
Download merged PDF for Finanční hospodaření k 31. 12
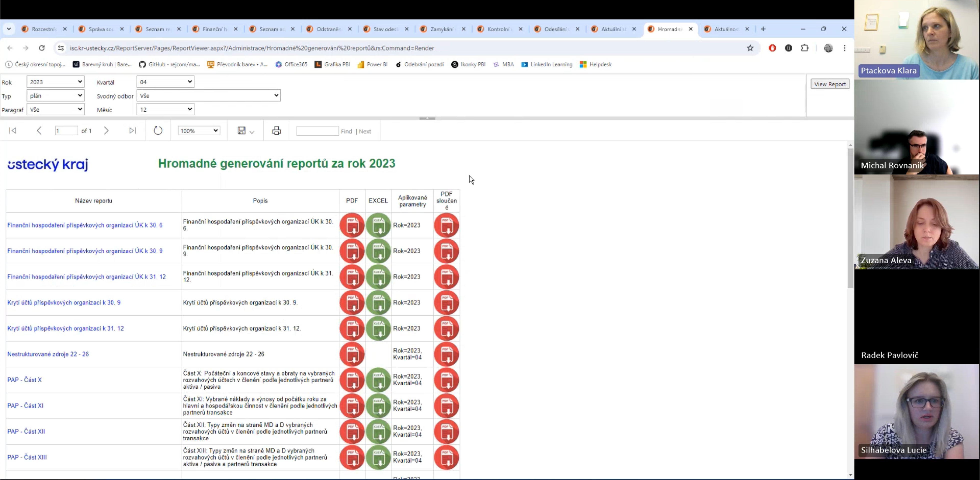point(447,277)
